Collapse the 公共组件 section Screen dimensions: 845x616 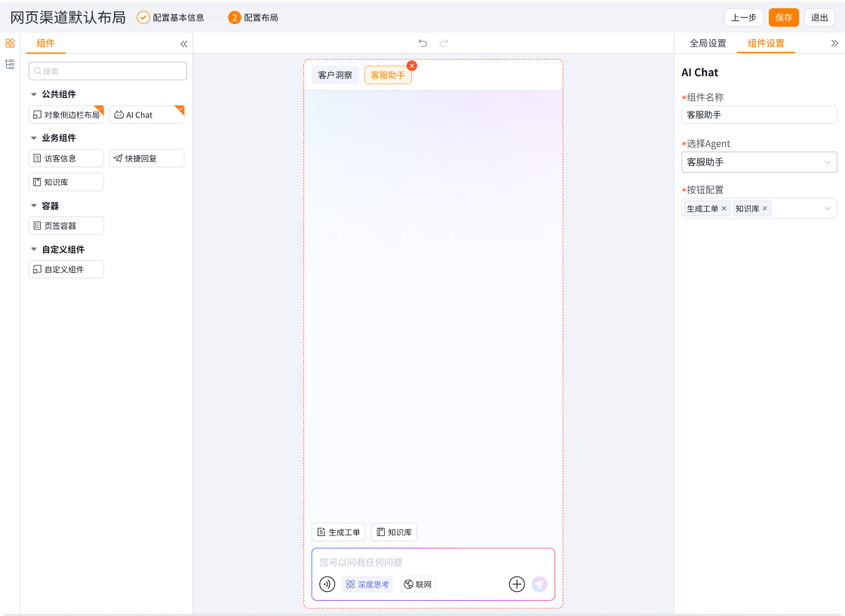point(34,94)
